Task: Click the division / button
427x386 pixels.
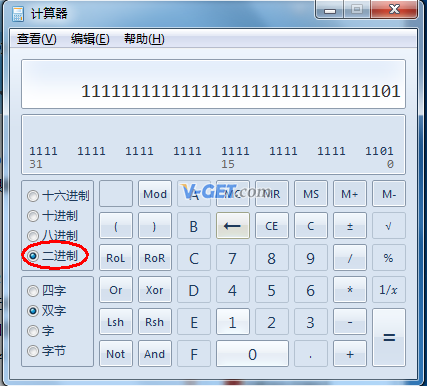Action: [350, 258]
